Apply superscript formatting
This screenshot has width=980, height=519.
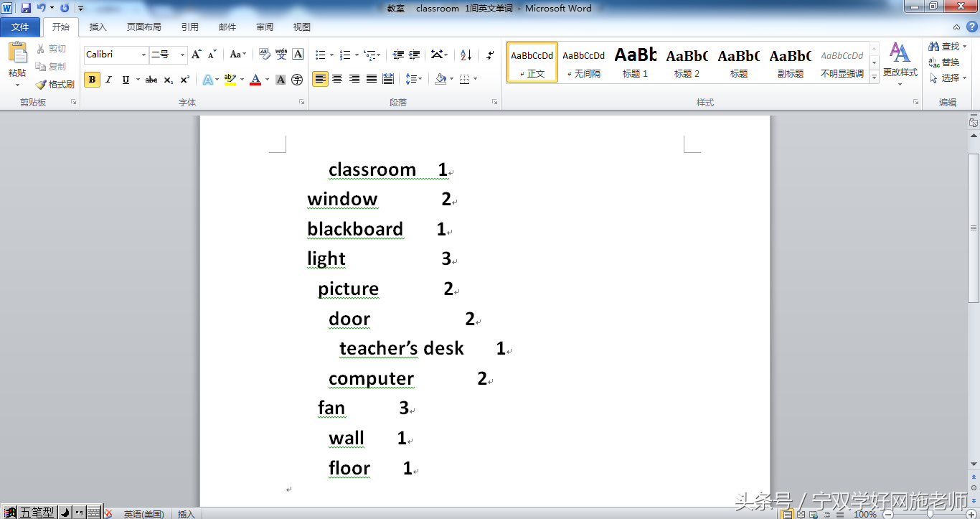click(184, 80)
